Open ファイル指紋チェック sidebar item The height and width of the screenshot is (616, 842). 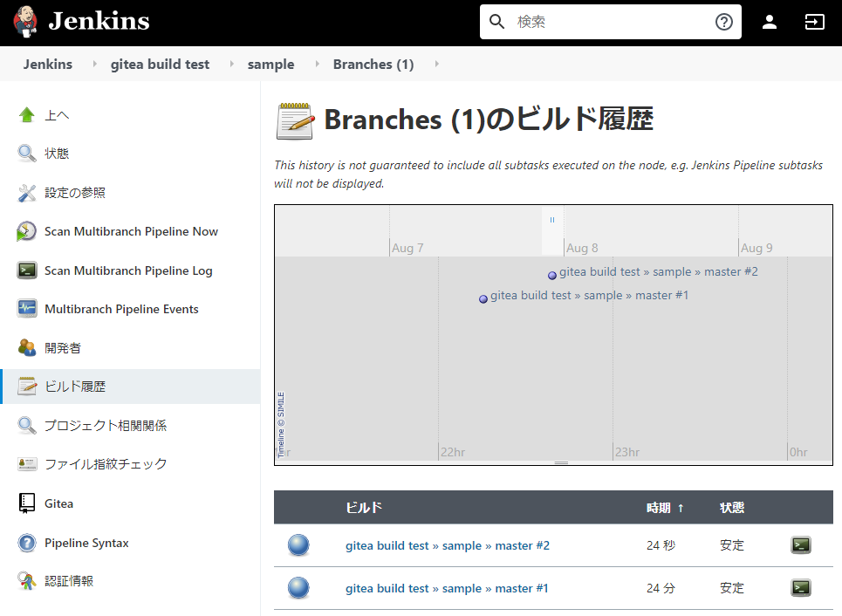[106, 464]
